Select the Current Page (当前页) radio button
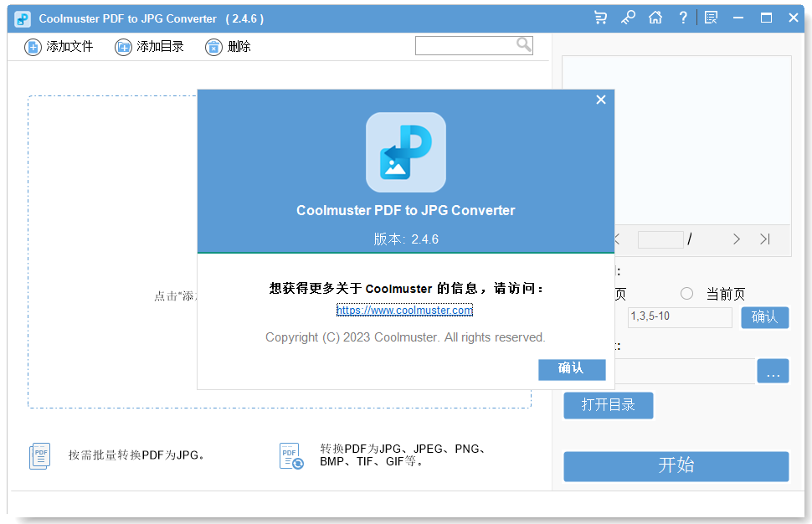Image resolution: width=812 pixels, height=524 pixels. click(686, 294)
